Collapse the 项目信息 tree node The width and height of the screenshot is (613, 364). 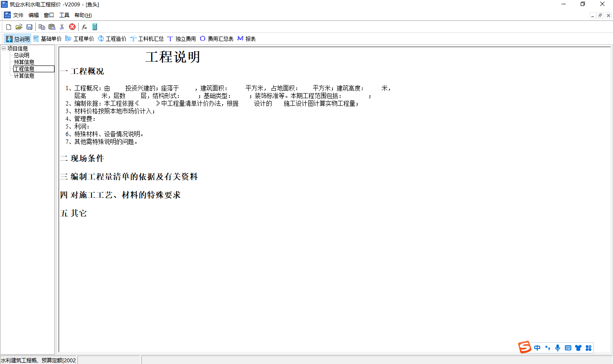[4, 48]
